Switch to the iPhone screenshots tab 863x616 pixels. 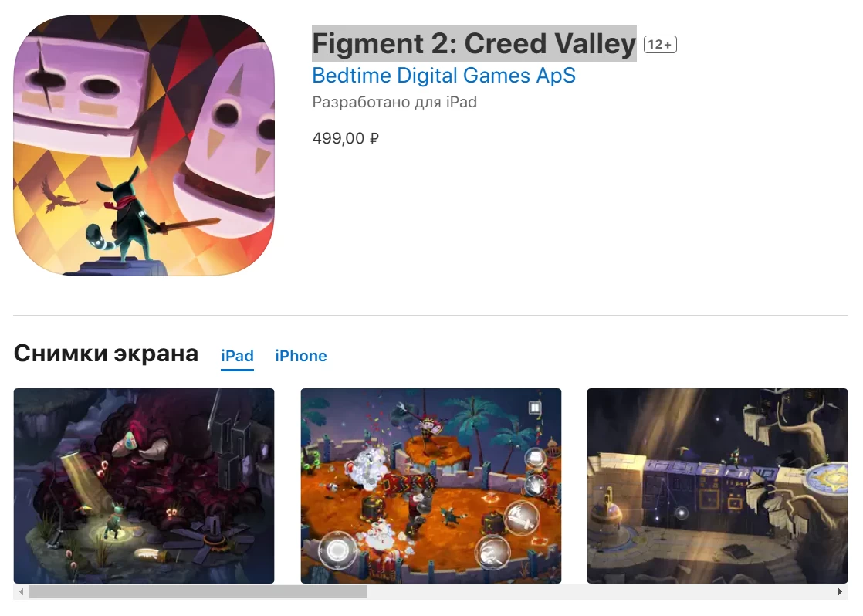(300, 356)
